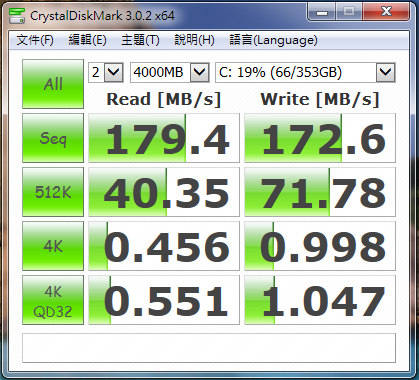The image size is (419, 380).
Task: Start the 4K benchmark test
Action: (x=53, y=246)
